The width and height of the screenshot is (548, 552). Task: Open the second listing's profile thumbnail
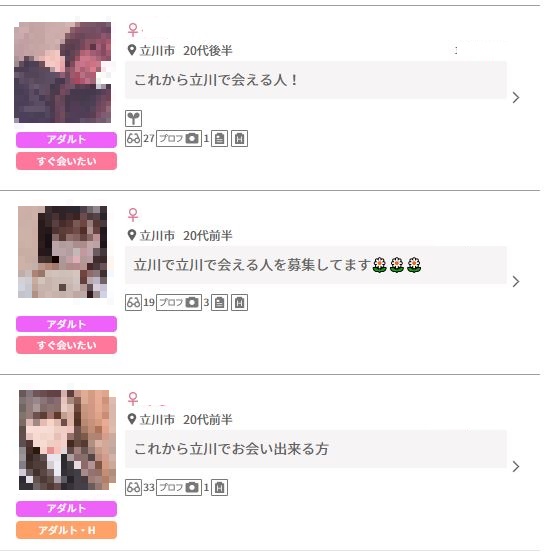[x=63, y=252]
